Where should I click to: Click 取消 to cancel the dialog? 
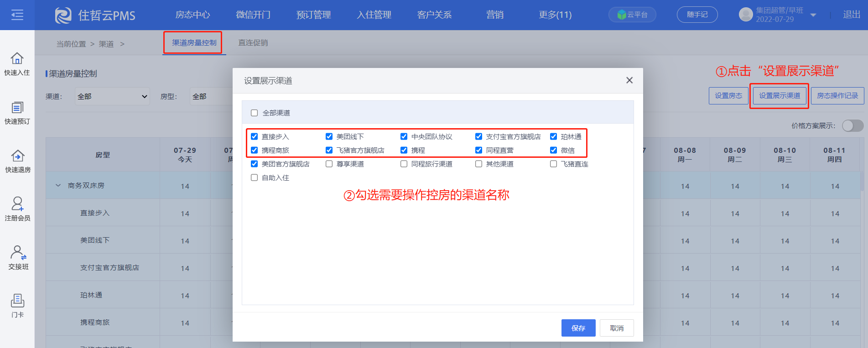[617, 328]
